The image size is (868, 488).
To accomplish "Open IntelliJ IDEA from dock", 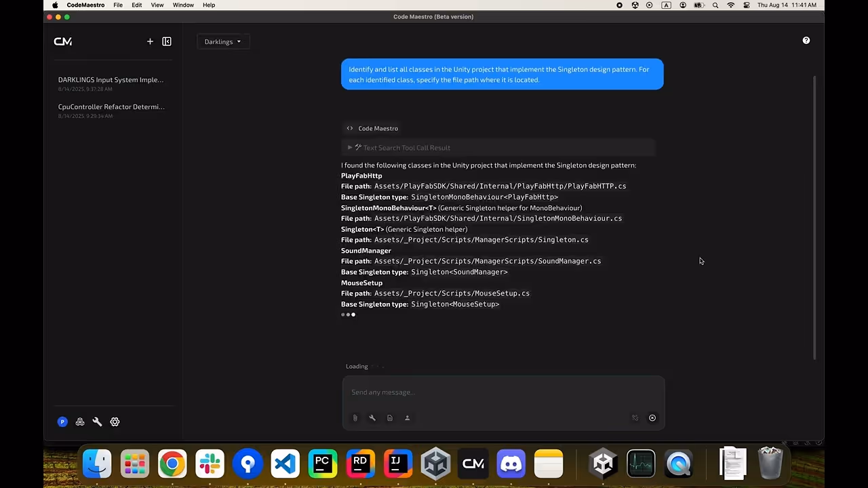I will (398, 464).
